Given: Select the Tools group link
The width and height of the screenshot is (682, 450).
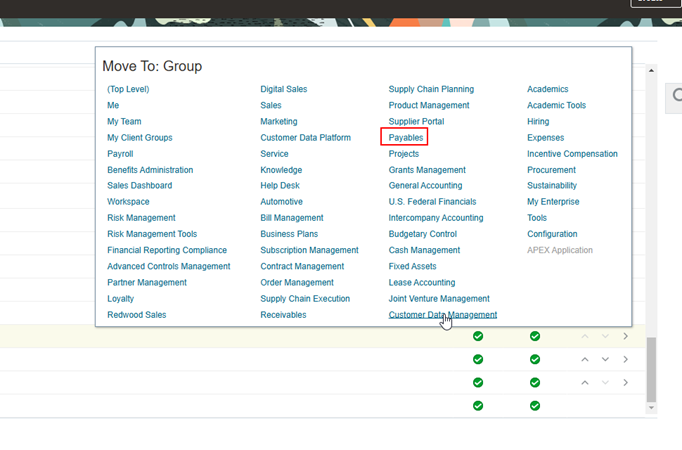Looking at the screenshot, I should click(537, 218).
